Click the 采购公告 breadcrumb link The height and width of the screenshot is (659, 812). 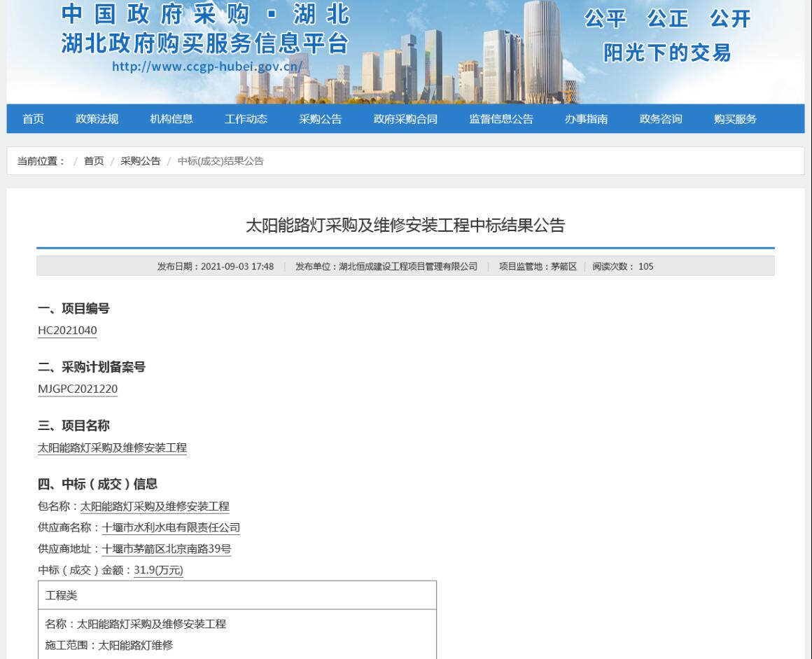click(x=140, y=161)
